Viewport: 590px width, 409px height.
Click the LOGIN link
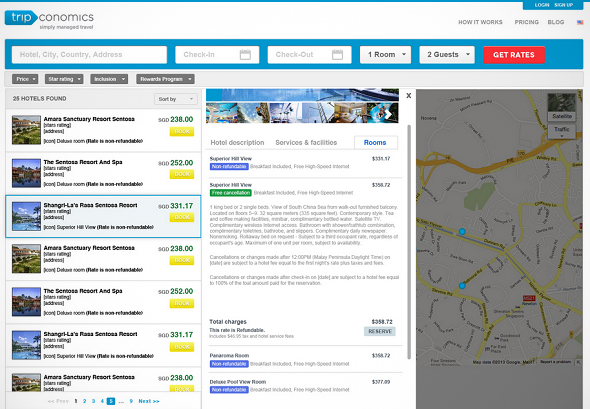[x=542, y=5]
